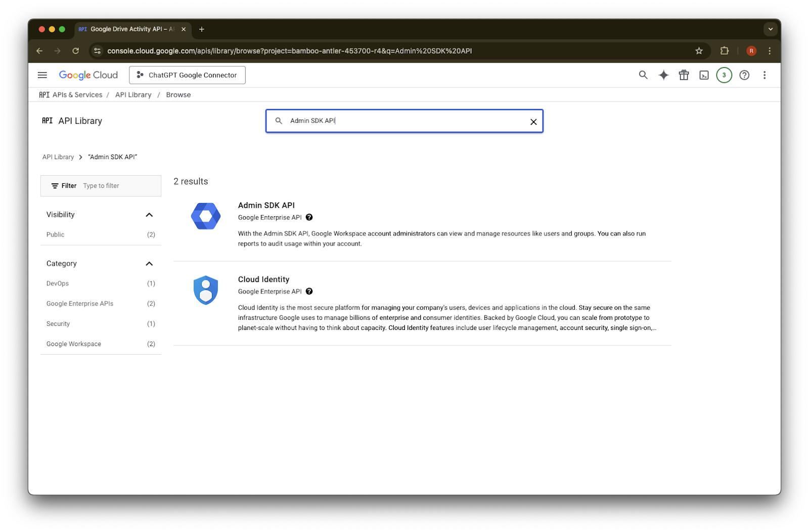
Task: Open the Admin SDK API result
Action: point(266,206)
